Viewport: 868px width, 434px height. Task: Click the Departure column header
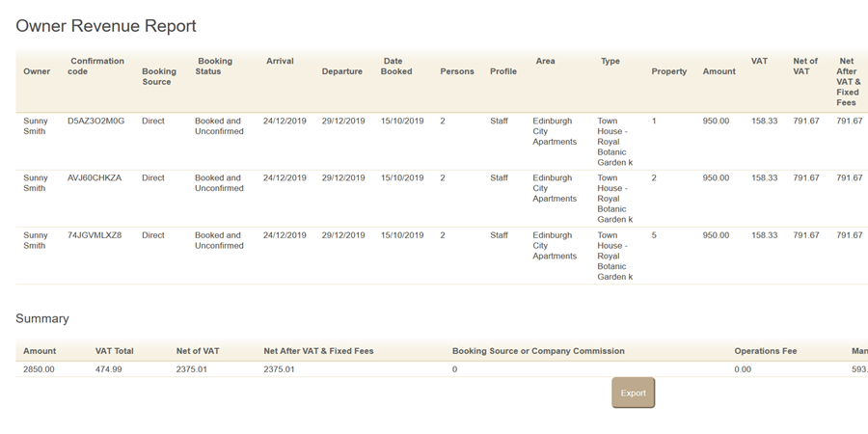(x=342, y=71)
